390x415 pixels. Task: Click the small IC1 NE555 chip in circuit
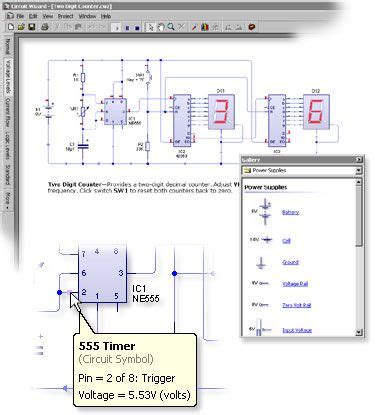(x=115, y=112)
